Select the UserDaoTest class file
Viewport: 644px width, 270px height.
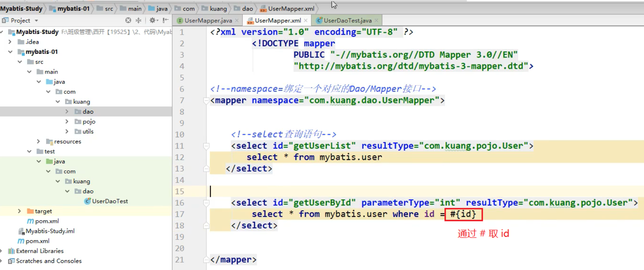click(106, 201)
